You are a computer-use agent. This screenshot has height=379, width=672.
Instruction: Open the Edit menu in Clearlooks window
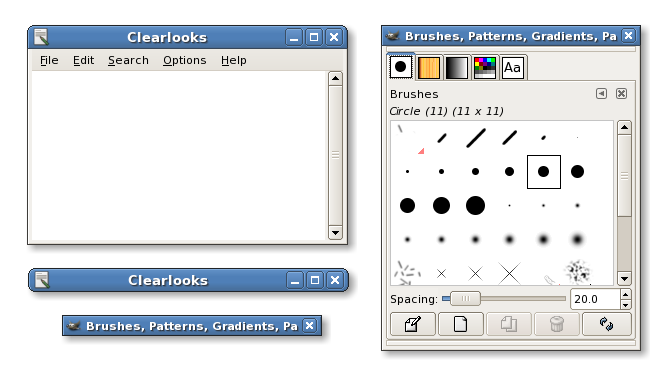point(83,60)
